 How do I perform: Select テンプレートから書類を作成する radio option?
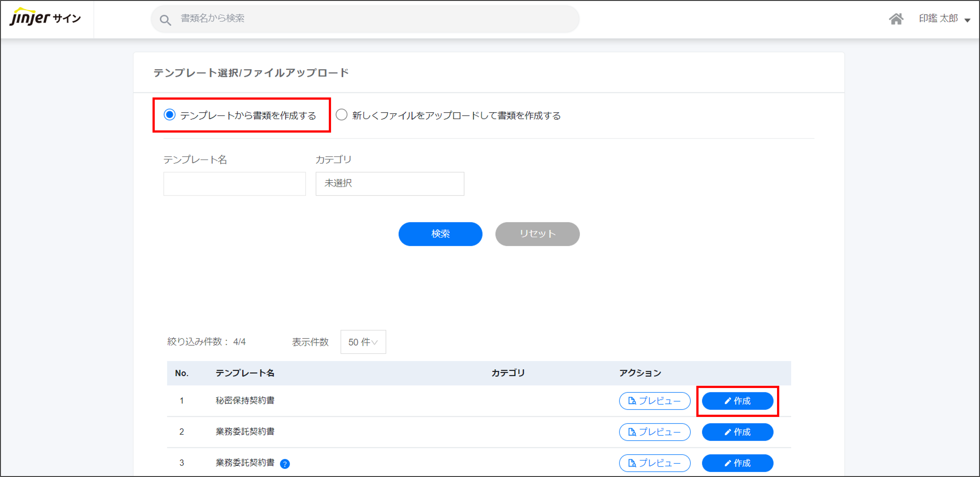170,115
